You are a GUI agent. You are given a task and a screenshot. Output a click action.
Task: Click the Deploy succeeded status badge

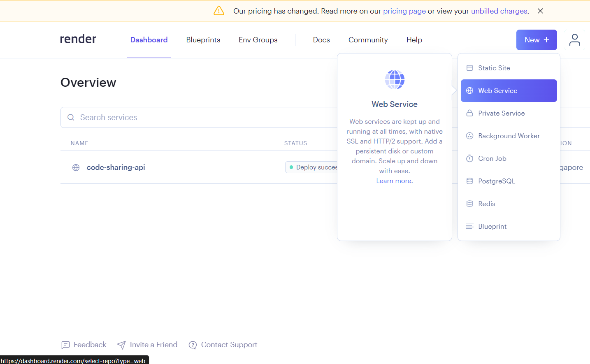[x=311, y=167]
